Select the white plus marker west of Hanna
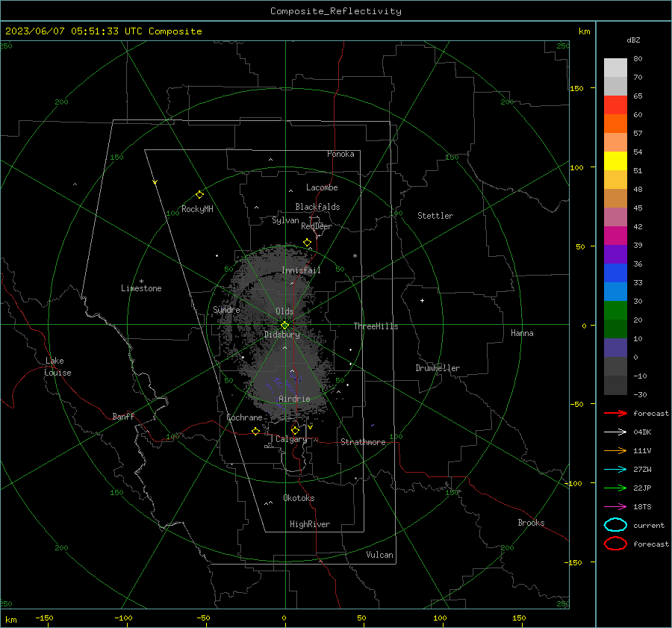The image size is (672, 628). click(422, 300)
